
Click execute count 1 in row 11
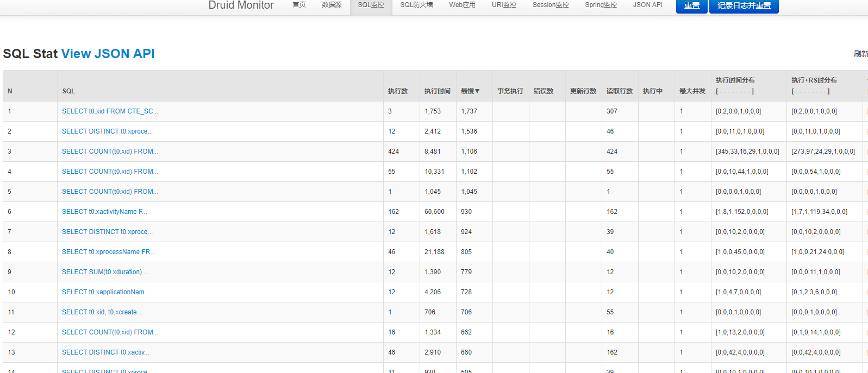(390, 312)
